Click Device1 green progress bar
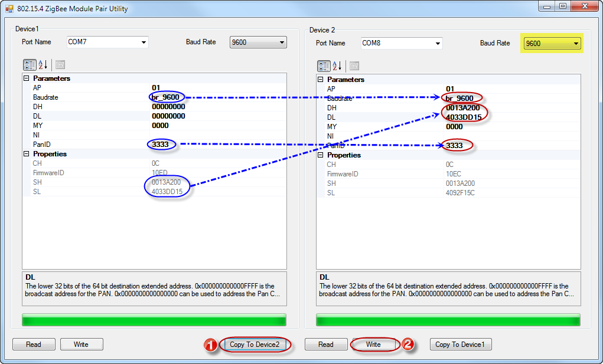 [x=154, y=320]
